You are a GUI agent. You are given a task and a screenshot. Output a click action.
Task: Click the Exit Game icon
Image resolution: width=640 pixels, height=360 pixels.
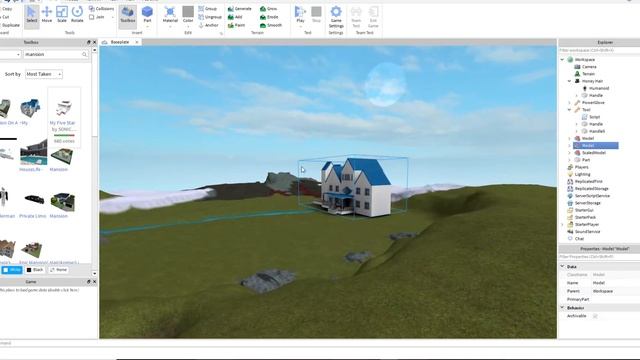(x=373, y=16)
